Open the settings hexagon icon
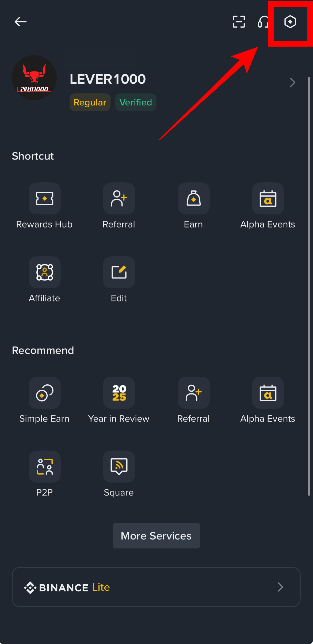Image resolution: width=313 pixels, height=644 pixels. pos(290,22)
